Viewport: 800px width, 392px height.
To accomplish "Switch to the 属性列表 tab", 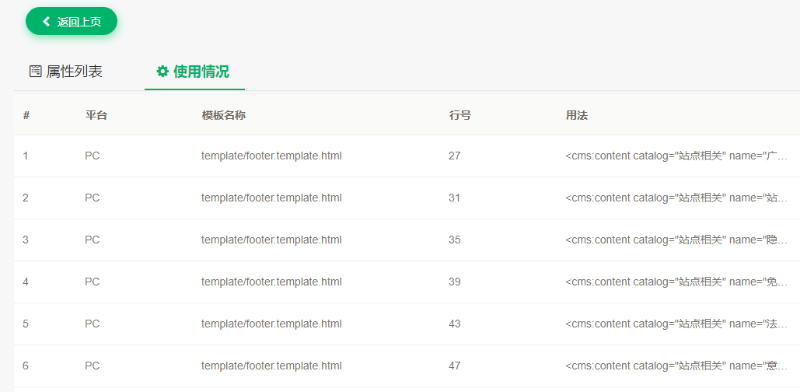I will point(66,71).
